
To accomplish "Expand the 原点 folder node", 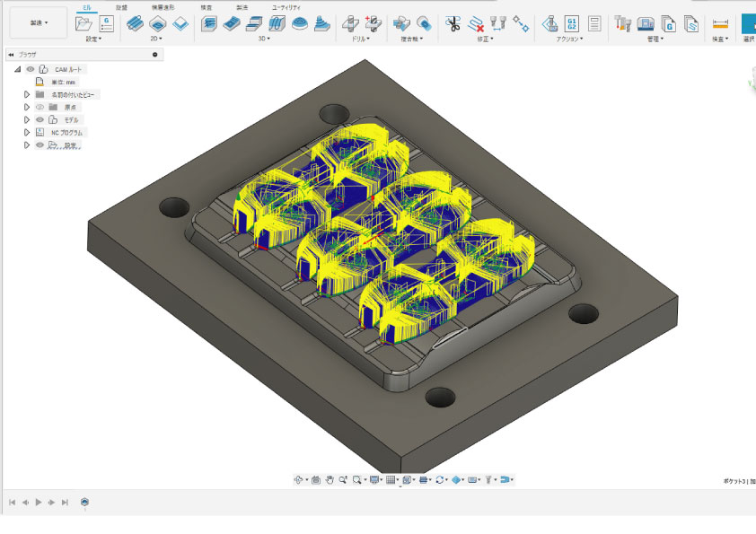I will tap(27, 107).
